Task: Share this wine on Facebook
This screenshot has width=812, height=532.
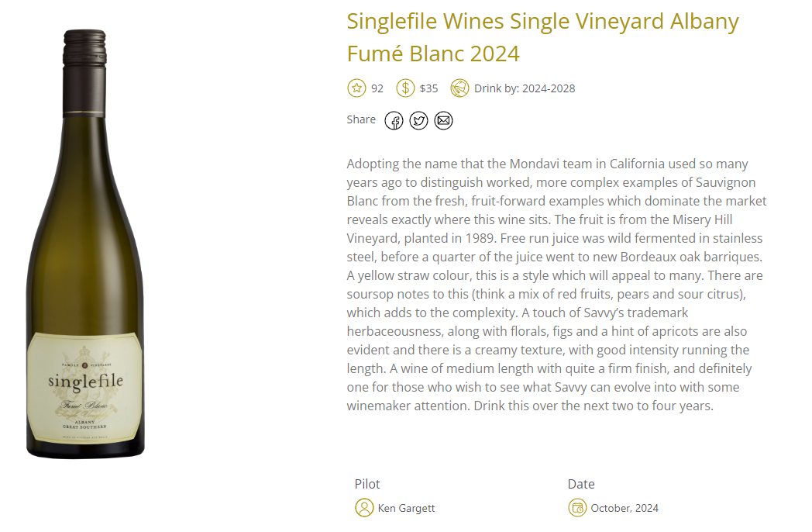Action: pyautogui.click(x=394, y=121)
